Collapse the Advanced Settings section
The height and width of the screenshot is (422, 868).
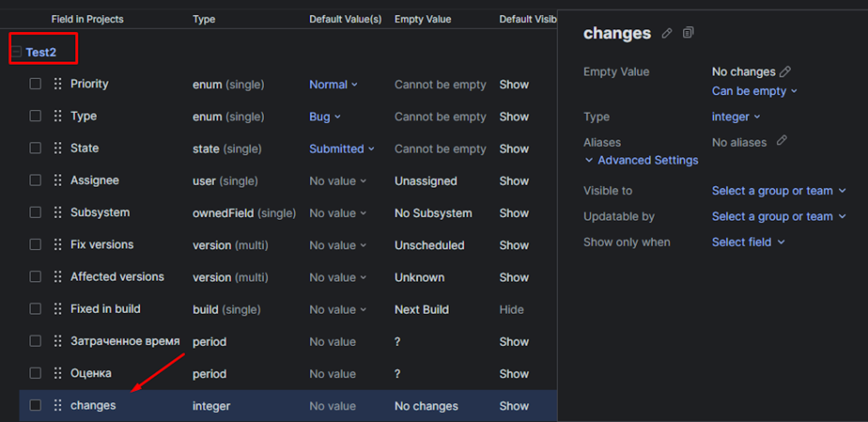[x=642, y=160]
